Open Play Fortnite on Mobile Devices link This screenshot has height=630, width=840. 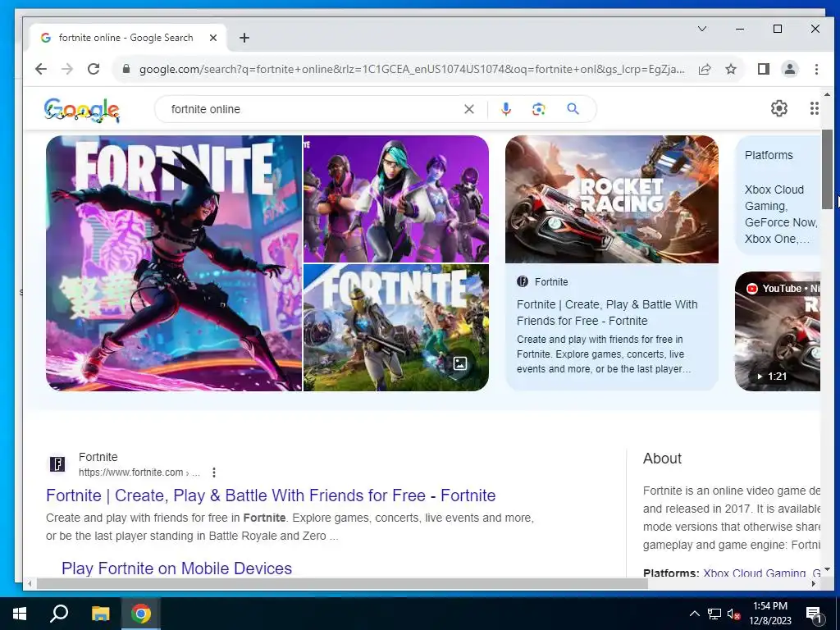[177, 568]
